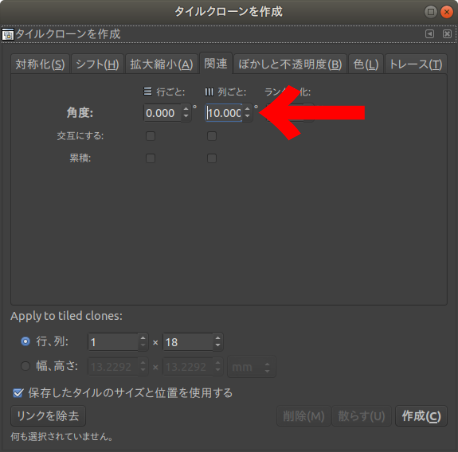Select the 幅、高さ radio button
Image resolution: width=458 pixels, height=452 pixels.
coord(25,366)
